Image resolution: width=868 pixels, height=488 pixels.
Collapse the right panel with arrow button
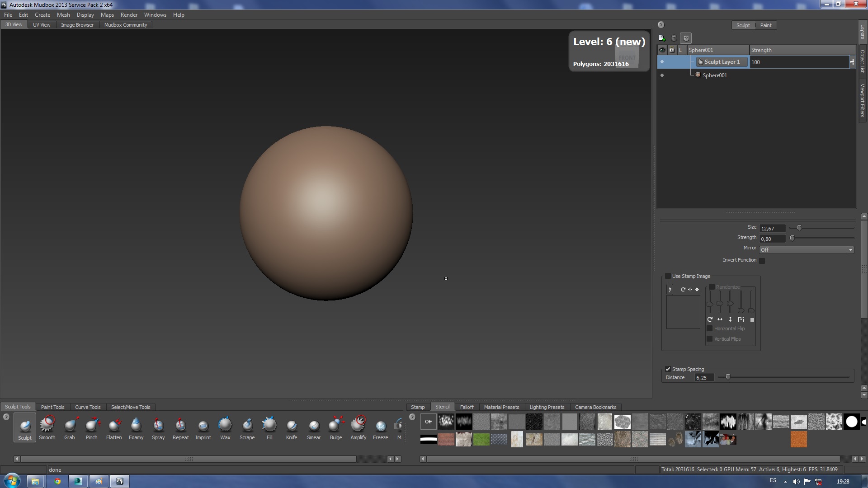(x=661, y=25)
